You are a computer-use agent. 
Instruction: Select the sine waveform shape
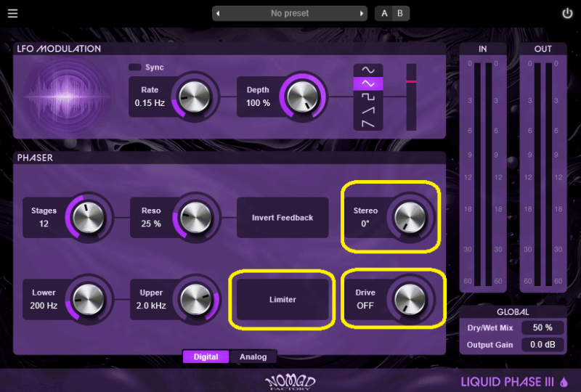tap(368, 70)
